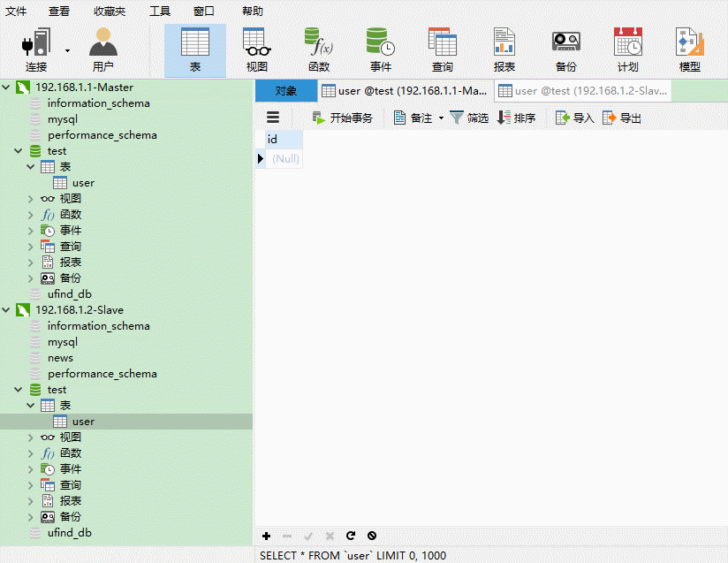
Task: Open the 工具 menu
Action: pos(159,11)
